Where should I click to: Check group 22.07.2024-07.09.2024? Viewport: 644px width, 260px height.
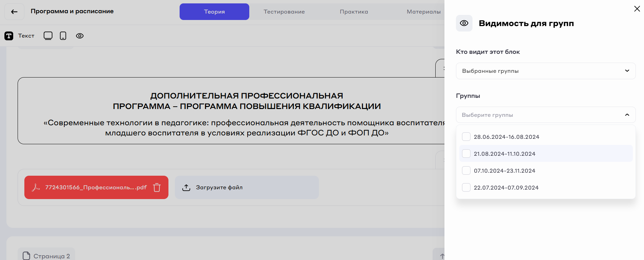click(466, 188)
